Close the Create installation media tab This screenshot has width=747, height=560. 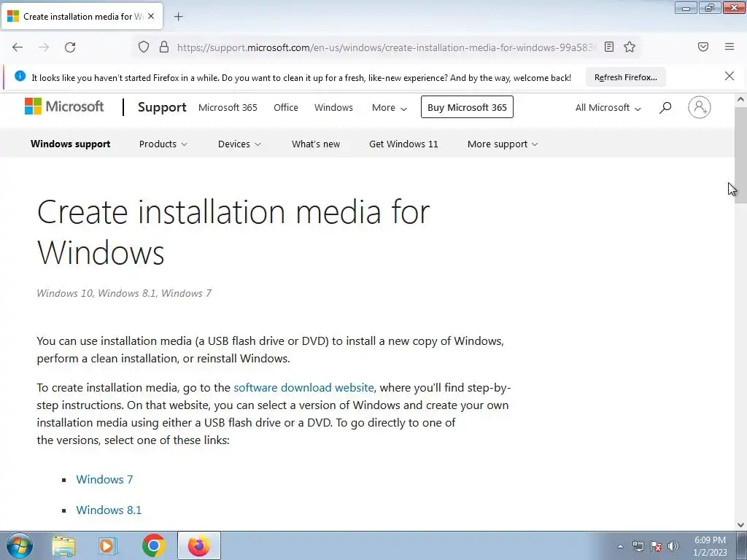pos(151,16)
